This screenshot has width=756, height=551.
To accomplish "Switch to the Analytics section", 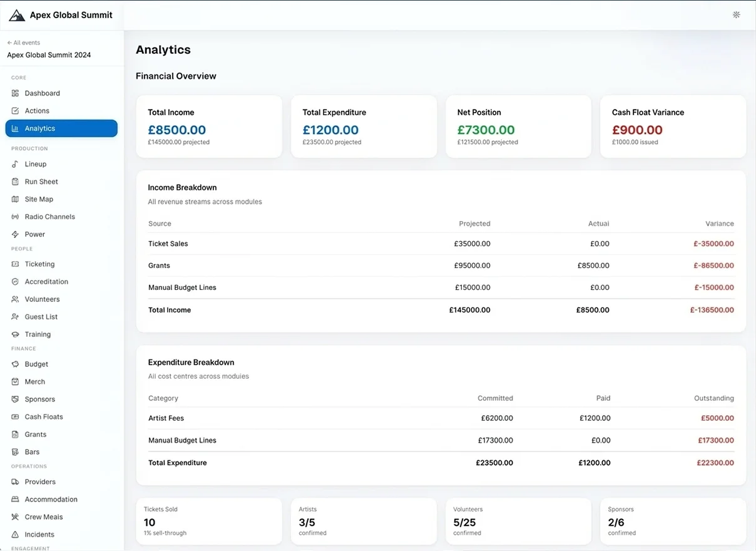I will point(40,128).
